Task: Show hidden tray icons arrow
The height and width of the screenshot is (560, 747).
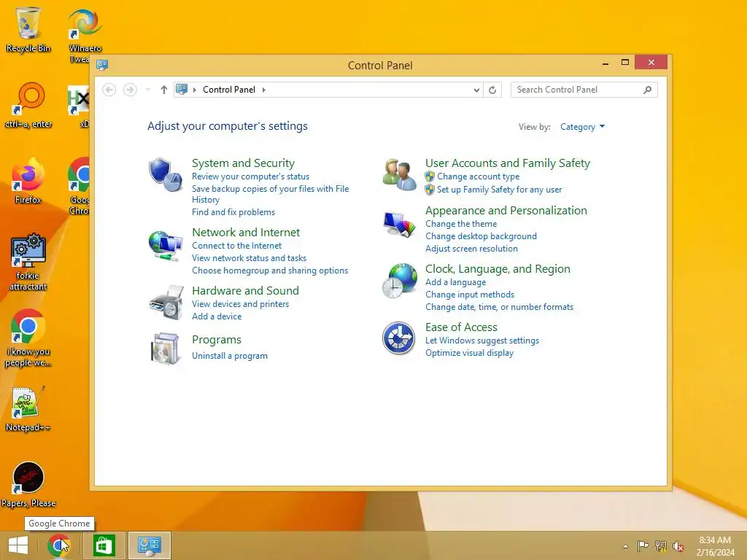Action: coord(625,546)
